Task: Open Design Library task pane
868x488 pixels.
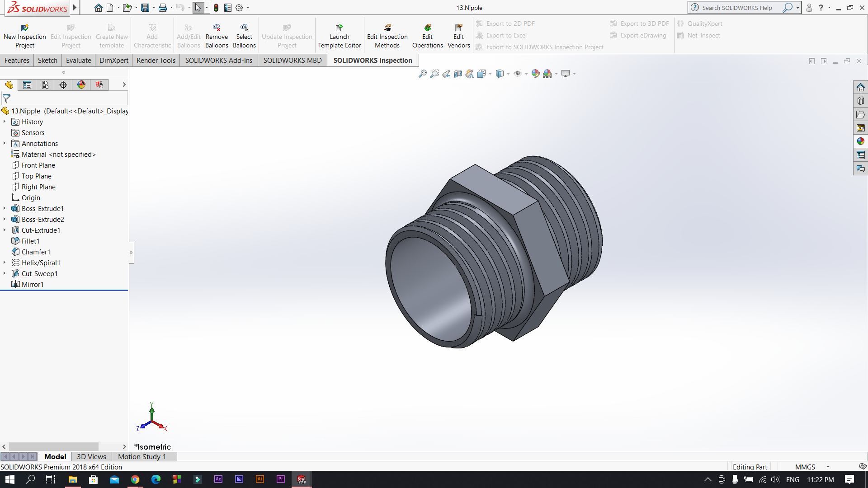Action: click(x=860, y=101)
